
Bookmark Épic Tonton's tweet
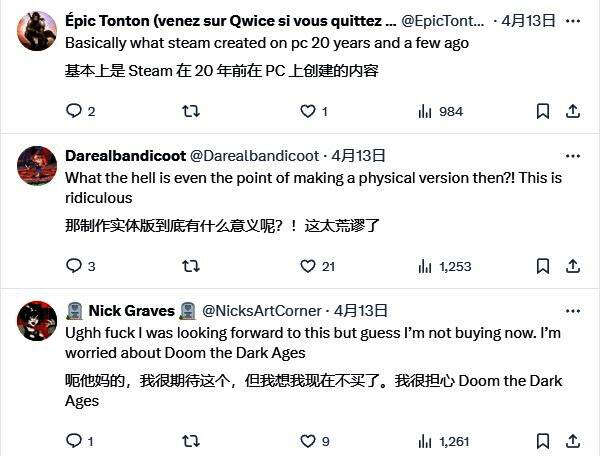tap(542, 111)
